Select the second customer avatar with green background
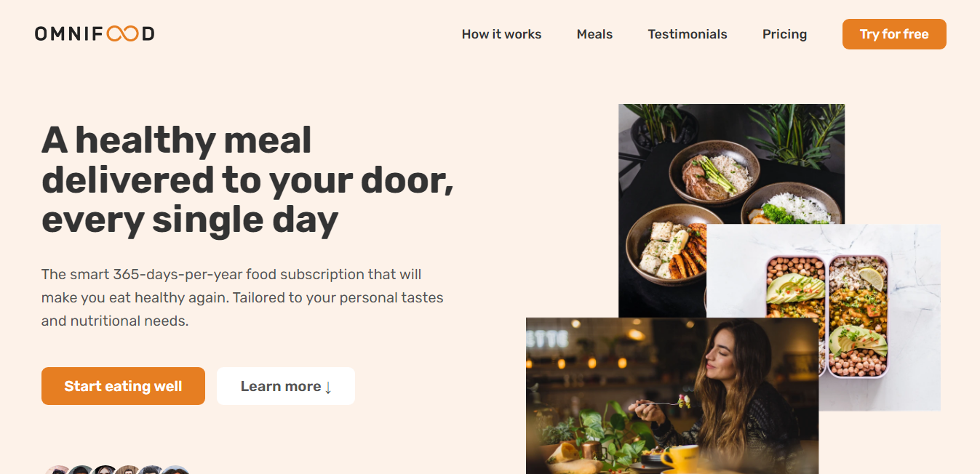This screenshot has width=980, height=474. pyautogui.click(x=81, y=470)
